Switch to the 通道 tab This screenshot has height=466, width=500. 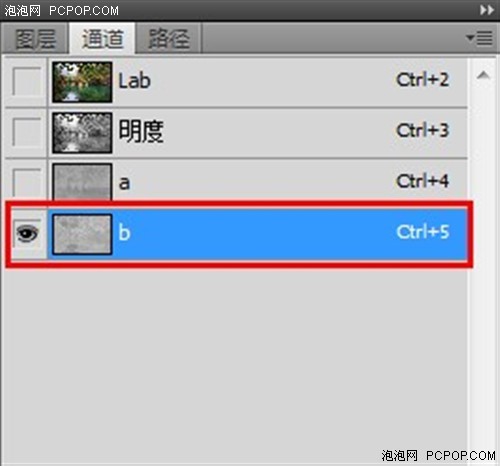coord(102,38)
